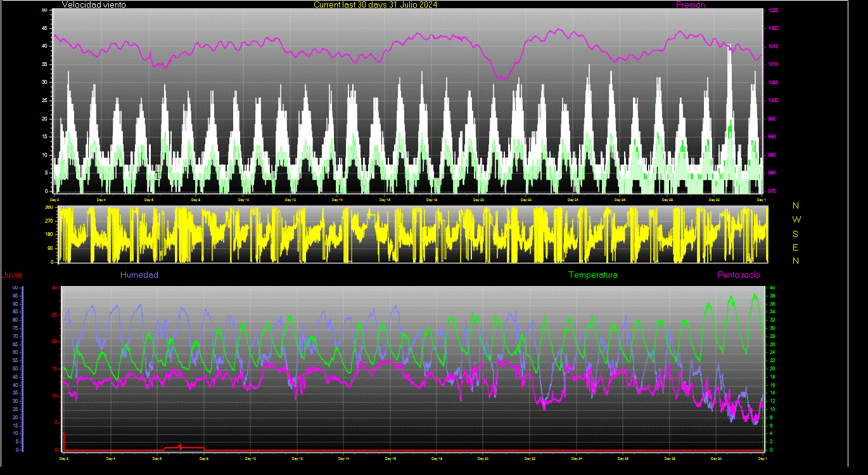This screenshot has width=868, height=475.
Task: Click the 180 tick on wind direction axis
Action: (49, 235)
